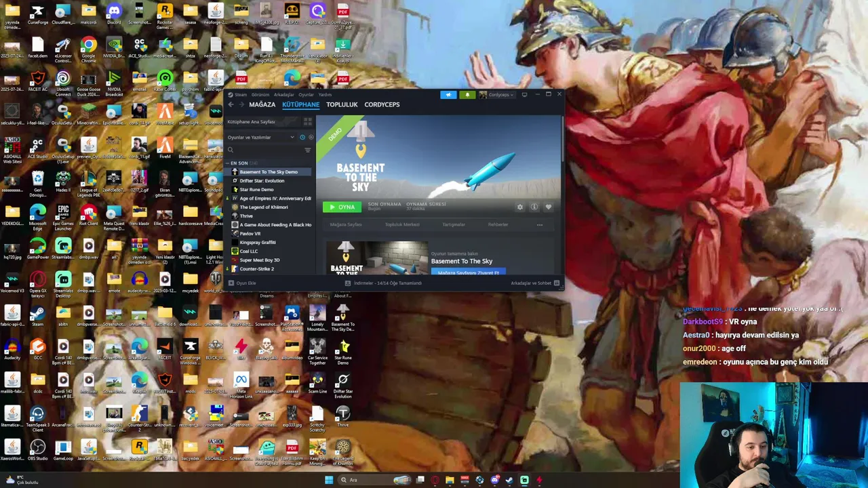Switch to Big Picture mode icon
The width and height of the screenshot is (868, 488).
point(524,95)
